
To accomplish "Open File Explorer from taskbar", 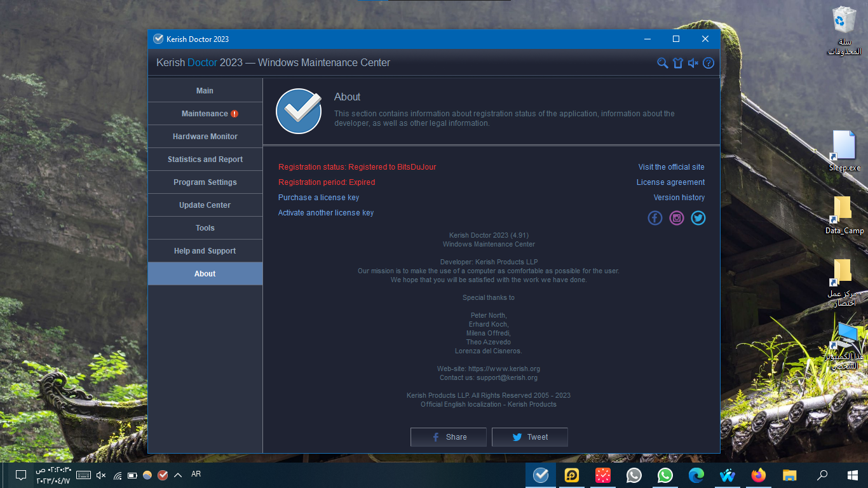I will tap(790, 475).
